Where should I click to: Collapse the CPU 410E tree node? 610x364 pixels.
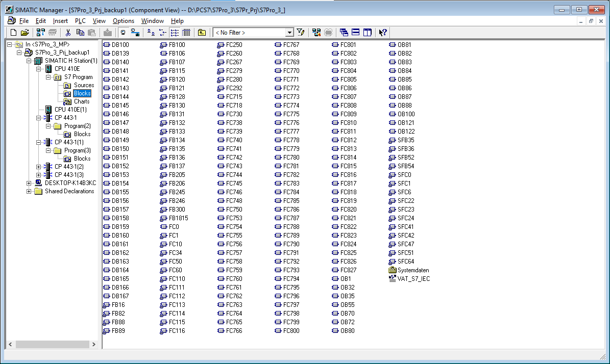coord(39,69)
